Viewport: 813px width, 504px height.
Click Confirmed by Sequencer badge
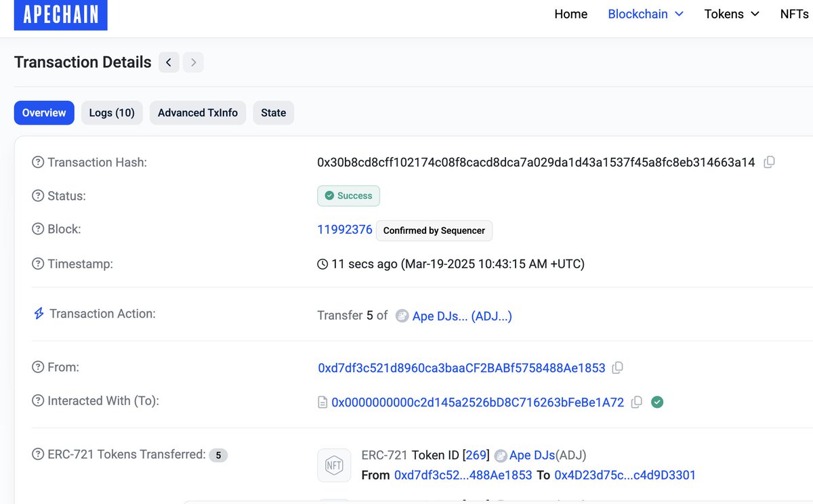coord(434,230)
